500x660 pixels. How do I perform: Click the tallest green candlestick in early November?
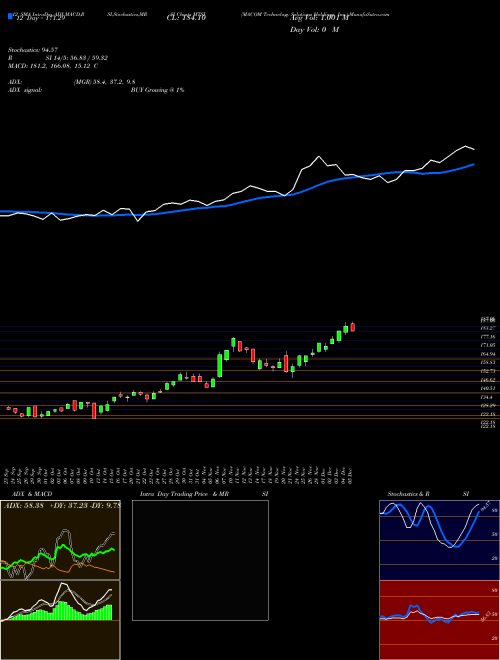(220, 365)
